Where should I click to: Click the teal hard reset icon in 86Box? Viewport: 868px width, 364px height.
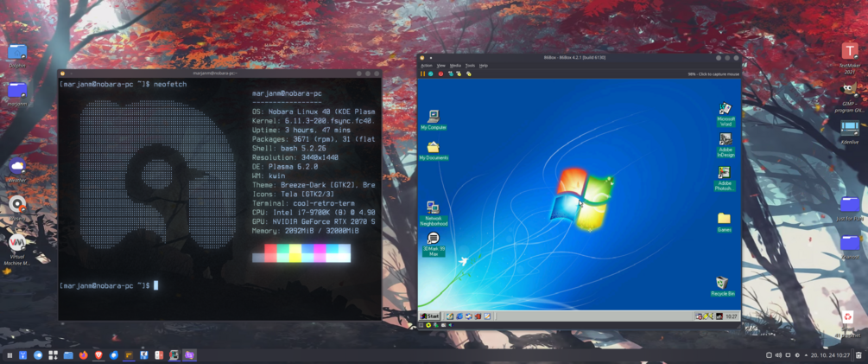point(431,73)
